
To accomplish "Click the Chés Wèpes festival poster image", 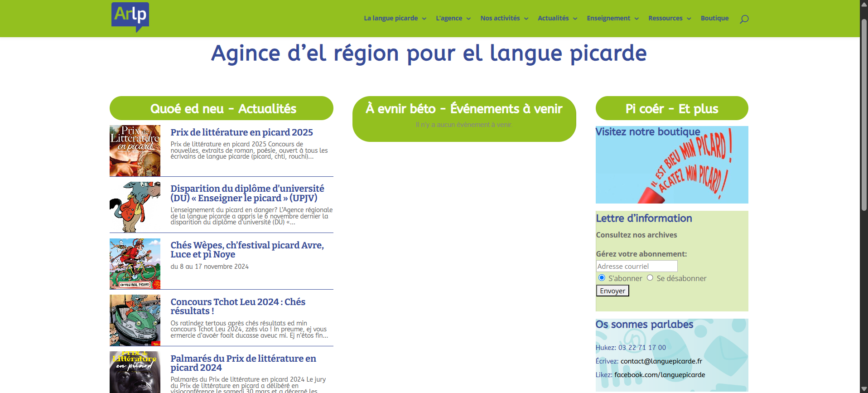I will pyautogui.click(x=135, y=264).
